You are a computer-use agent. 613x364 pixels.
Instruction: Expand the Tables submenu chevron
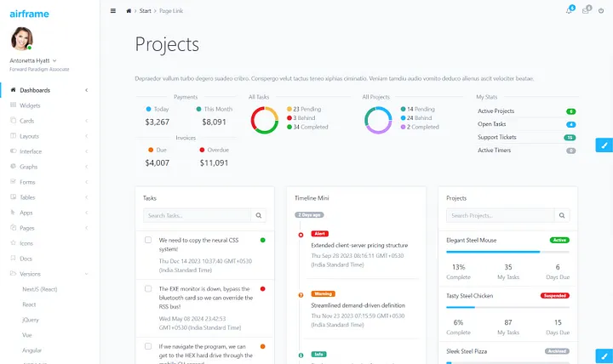pyautogui.click(x=86, y=197)
